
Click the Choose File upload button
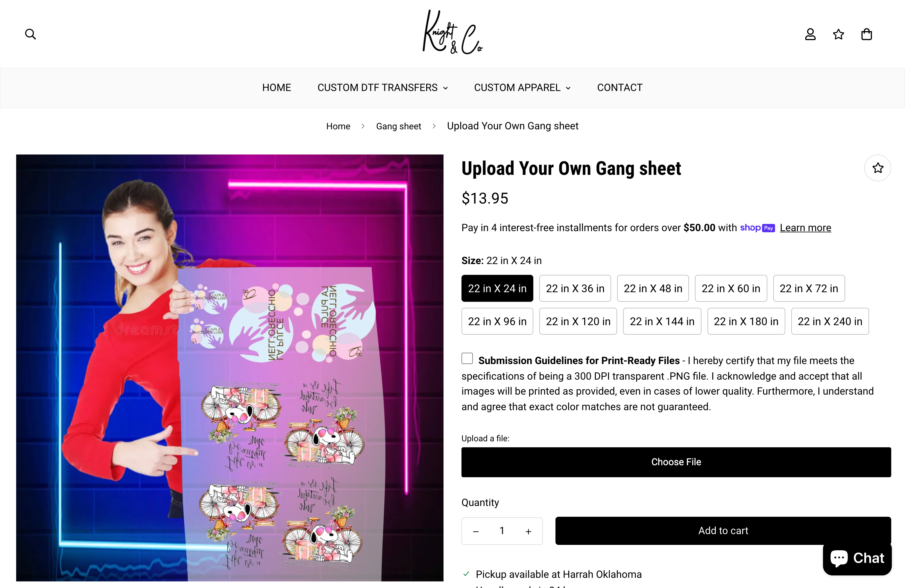tap(676, 462)
